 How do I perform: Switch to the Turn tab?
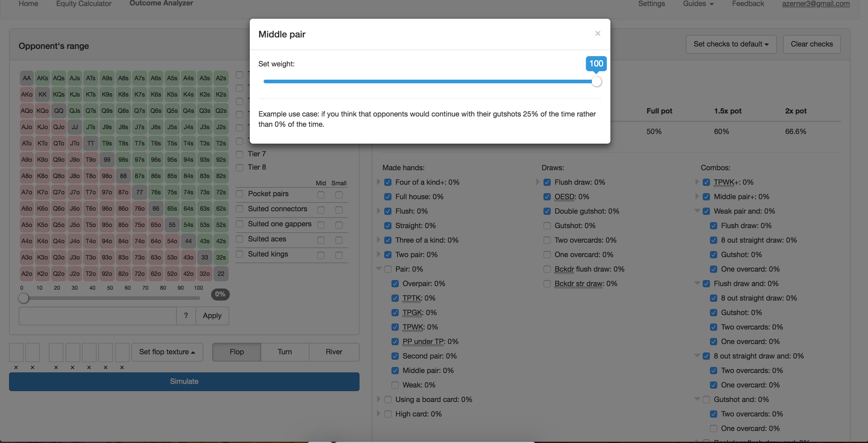285,352
